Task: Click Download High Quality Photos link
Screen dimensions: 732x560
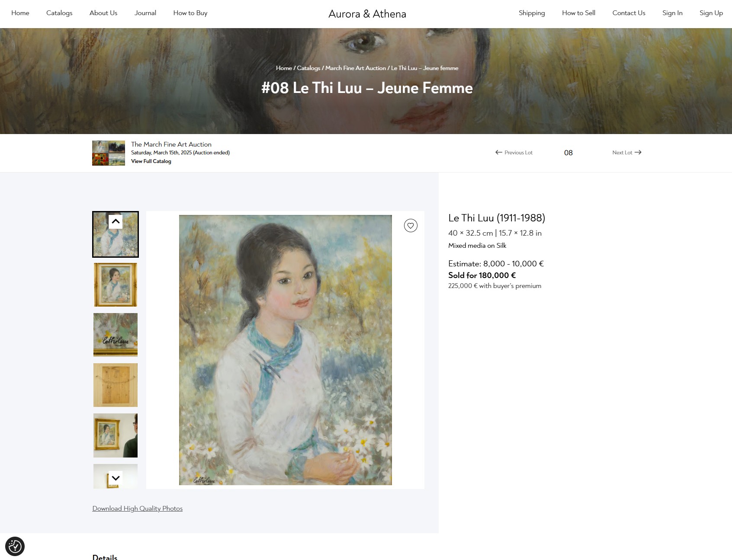Action: click(x=138, y=509)
